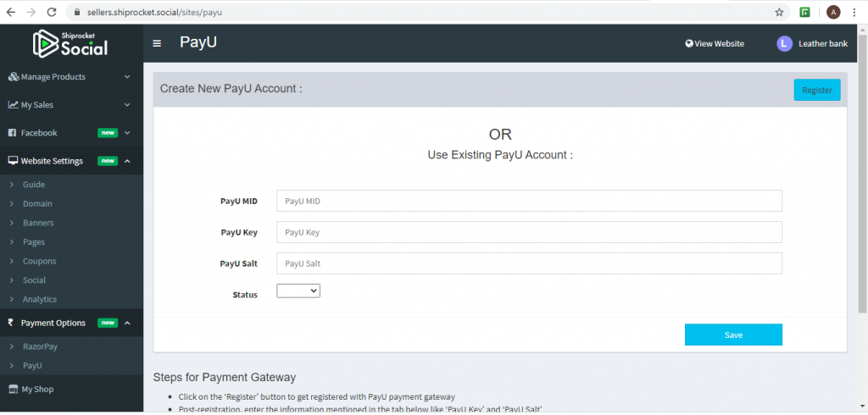The height and width of the screenshot is (415, 868).
Task: Click the browser address bar URL
Action: tap(154, 12)
